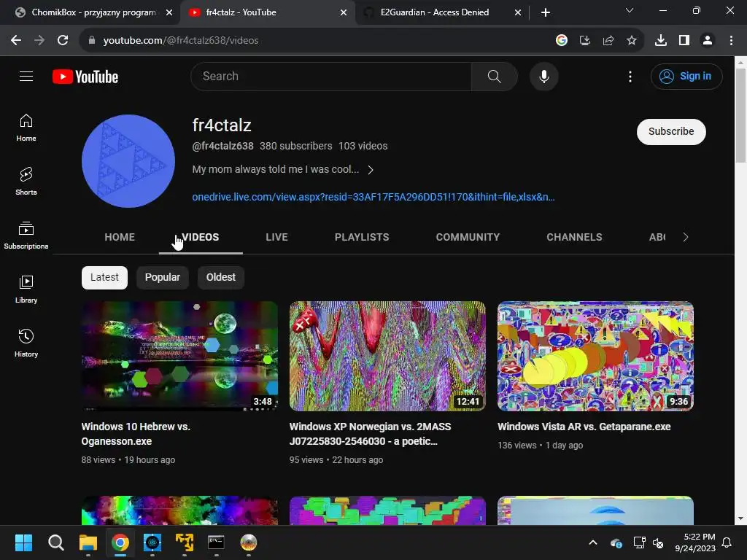Viewport: 747px width, 560px height.
Task: Open a new tab with the plus button
Action: (x=546, y=12)
